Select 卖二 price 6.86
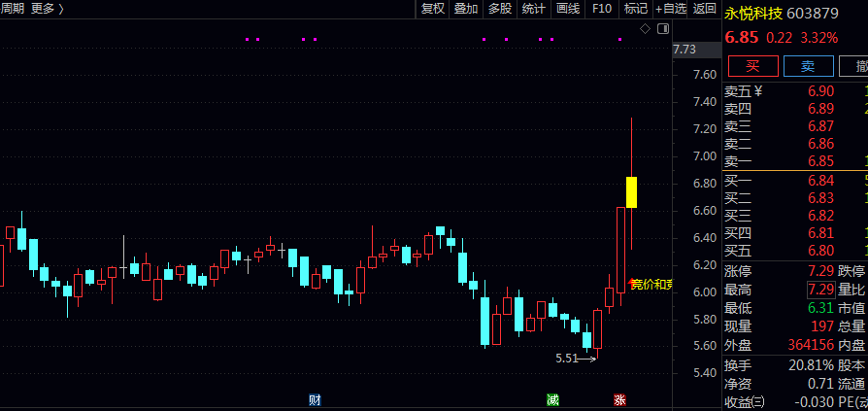The image size is (868, 411). 820,144
